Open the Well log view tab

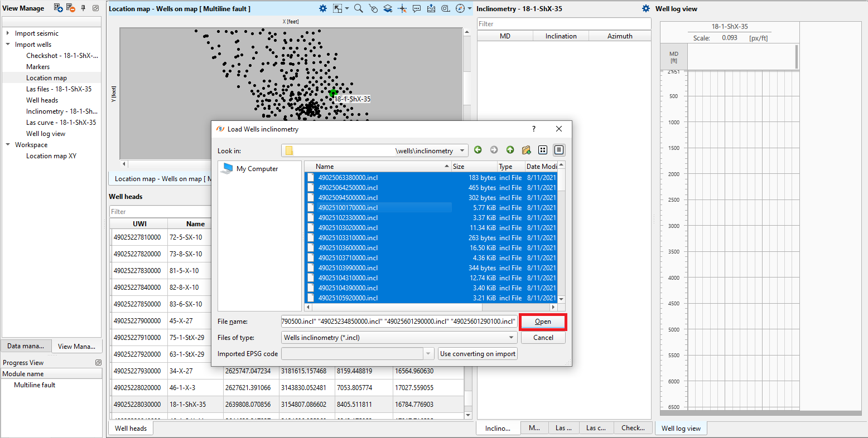tap(681, 428)
